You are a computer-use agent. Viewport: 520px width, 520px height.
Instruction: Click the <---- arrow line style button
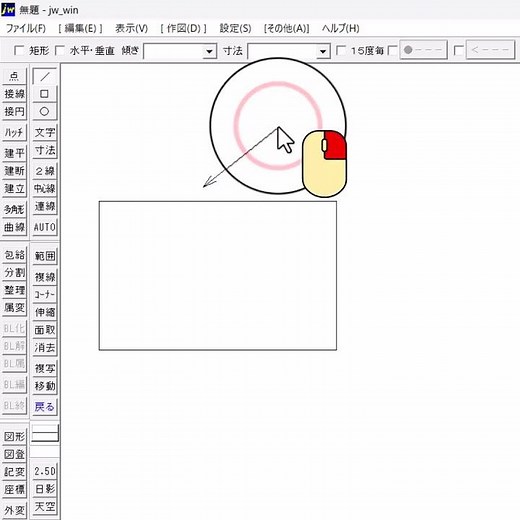tap(490, 50)
